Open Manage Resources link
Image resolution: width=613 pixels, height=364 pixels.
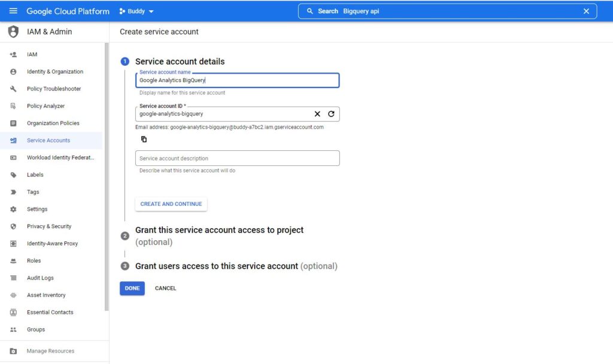(51, 351)
